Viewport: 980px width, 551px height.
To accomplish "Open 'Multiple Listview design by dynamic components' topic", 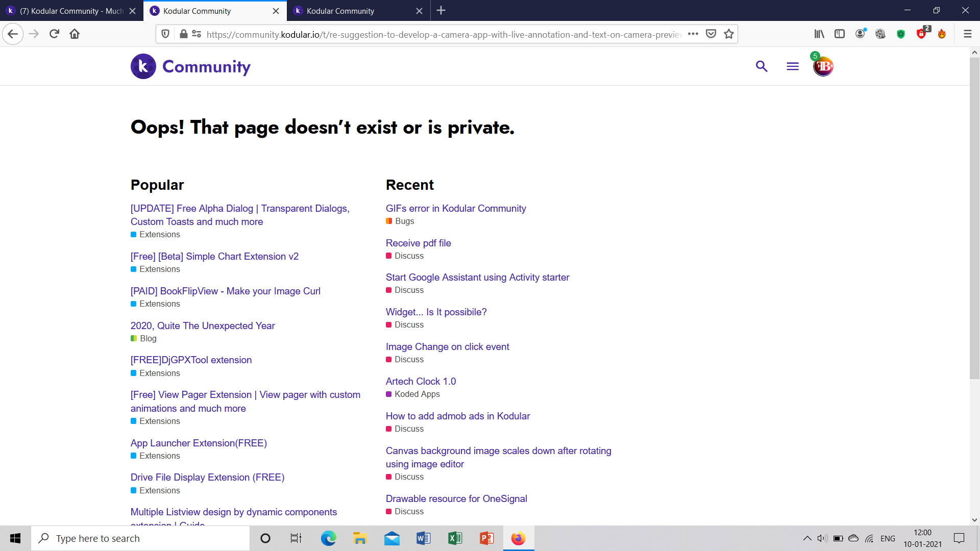I will coord(234,517).
